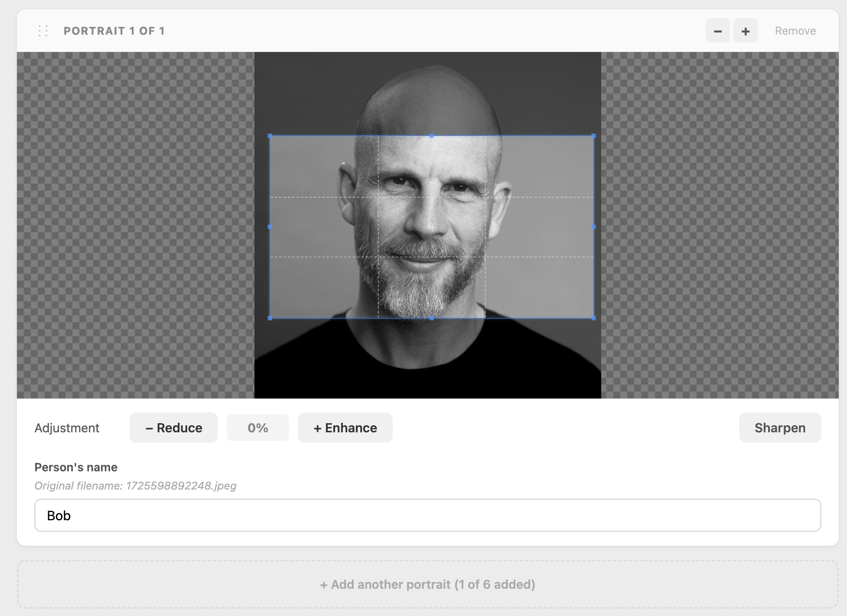Click the Enhance adjustment button
The image size is (847, 616).
(x=345, y=428)
